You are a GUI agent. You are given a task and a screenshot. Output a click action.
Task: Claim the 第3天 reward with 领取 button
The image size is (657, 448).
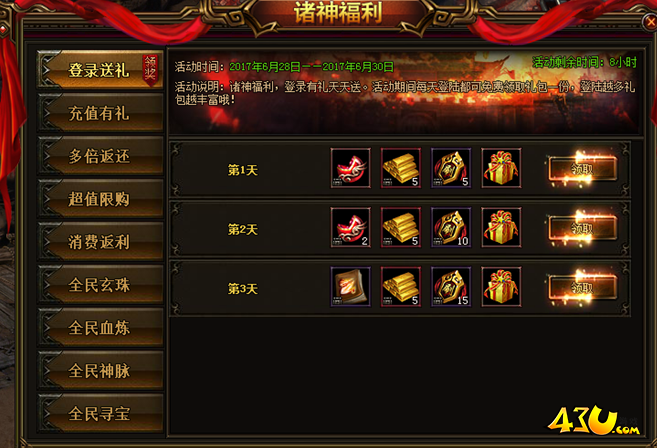[x=582, y=287]
